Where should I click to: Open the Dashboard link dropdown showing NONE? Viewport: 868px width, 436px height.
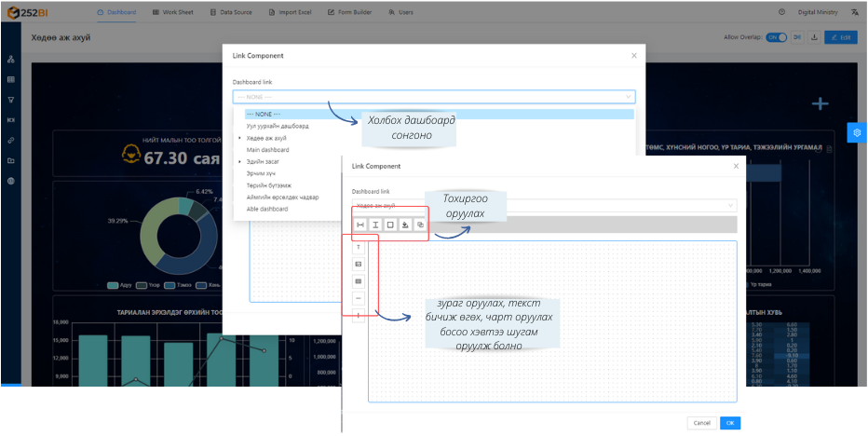tap(434, 96)
